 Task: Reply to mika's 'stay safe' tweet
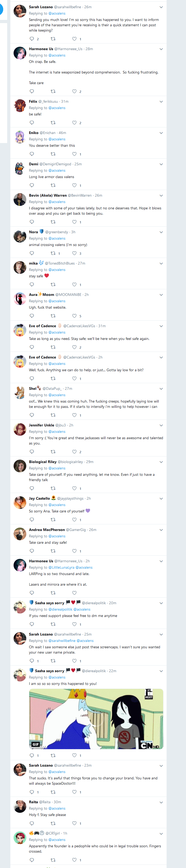pos(32,284)
